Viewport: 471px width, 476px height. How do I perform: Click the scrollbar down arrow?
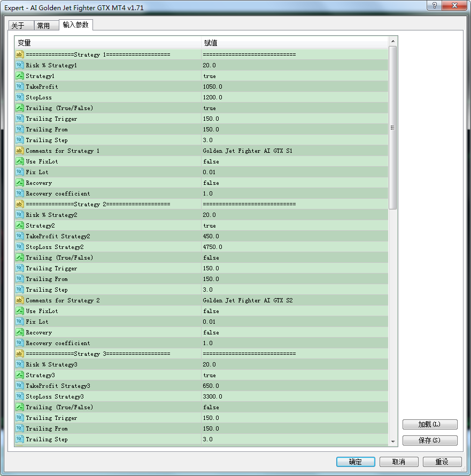[x=393, y=442]
